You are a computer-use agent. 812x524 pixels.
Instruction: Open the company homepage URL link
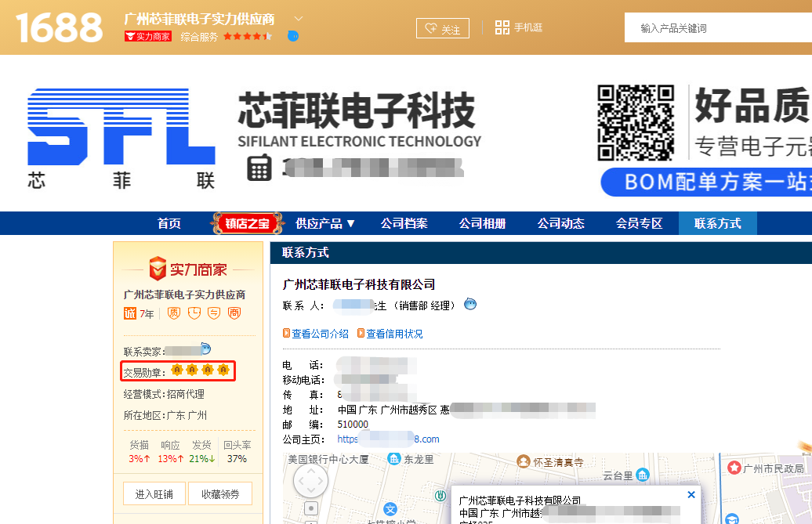[389, 439]
